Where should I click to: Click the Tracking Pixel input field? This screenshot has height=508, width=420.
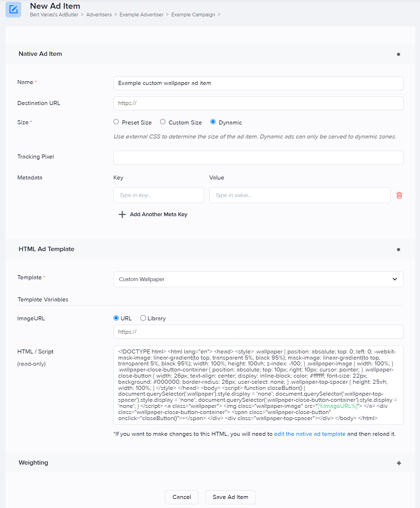[258, 158]
